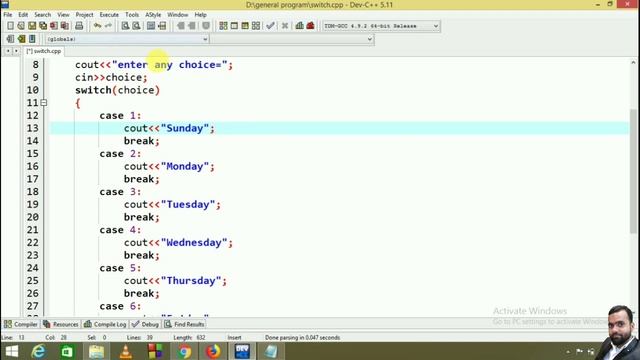This screenshot has width=640, height=360.
Task: Click the Open file toolbar icon
Action: point(21,26)
